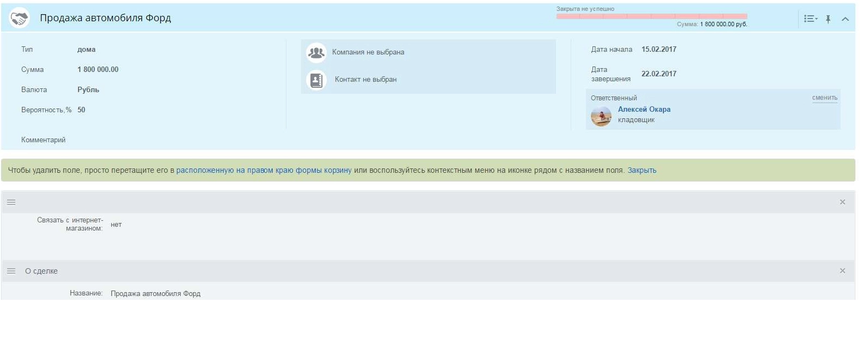Click 'нет' value for internet shop link

[116, 225]
